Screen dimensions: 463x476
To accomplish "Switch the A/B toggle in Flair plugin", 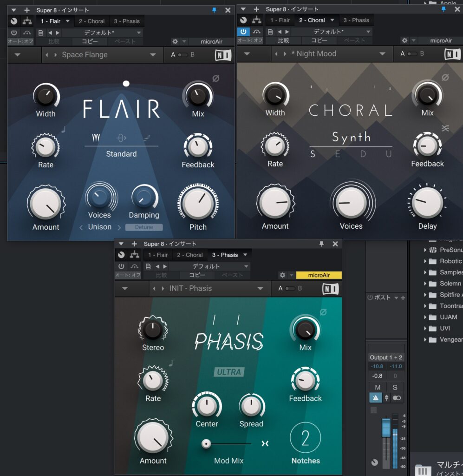I will [x=183, y=55].
